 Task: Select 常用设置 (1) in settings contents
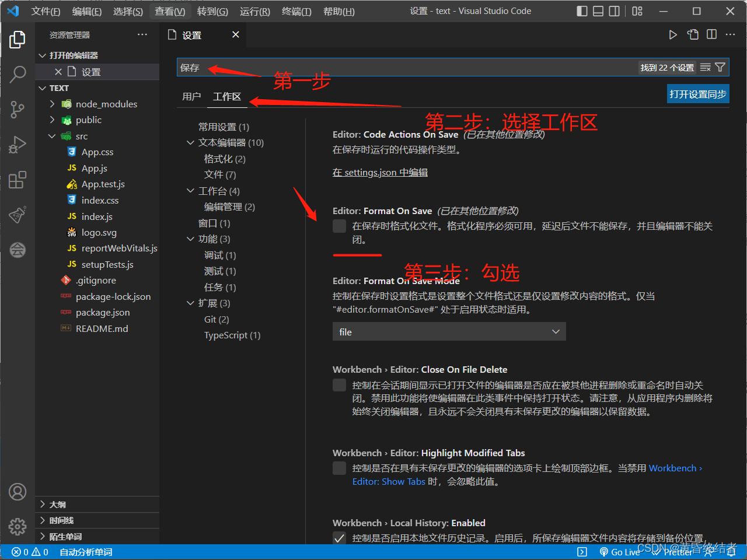click(x=224, y=127)
